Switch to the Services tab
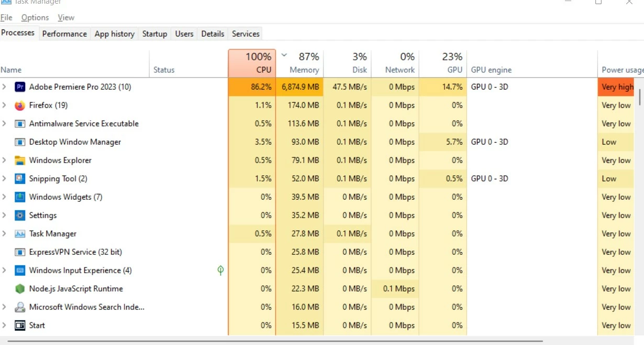Viewport: 644px width, 345px height. [246, 34]
